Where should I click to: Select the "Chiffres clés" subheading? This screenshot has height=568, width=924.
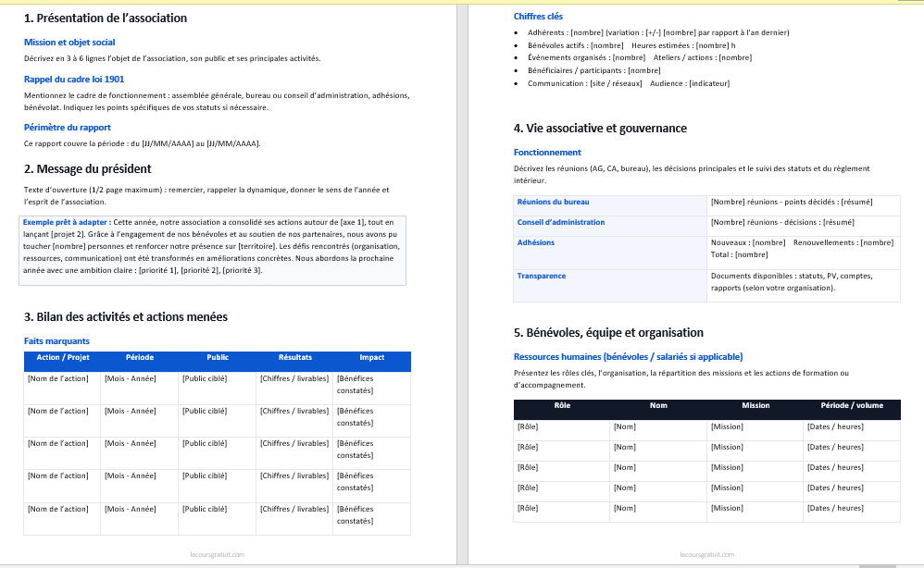538,17
